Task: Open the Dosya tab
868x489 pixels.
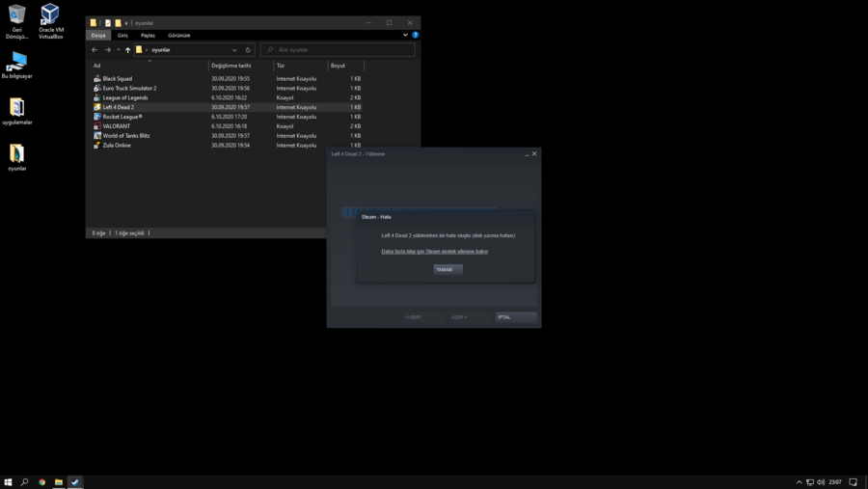Action: click(x=98, y=35)
